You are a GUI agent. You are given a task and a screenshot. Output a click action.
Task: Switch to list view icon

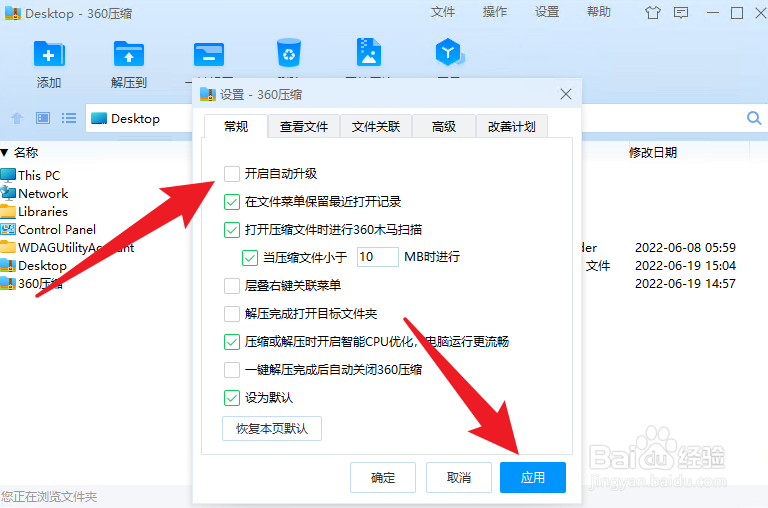click(69, 118)
